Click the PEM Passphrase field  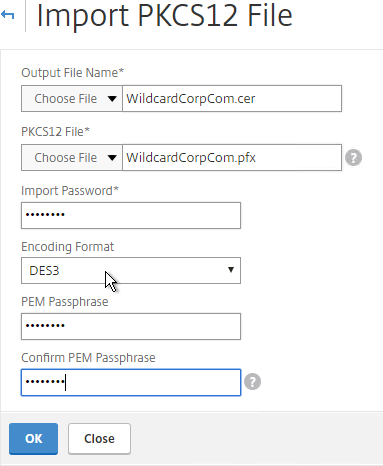[131, 326]
